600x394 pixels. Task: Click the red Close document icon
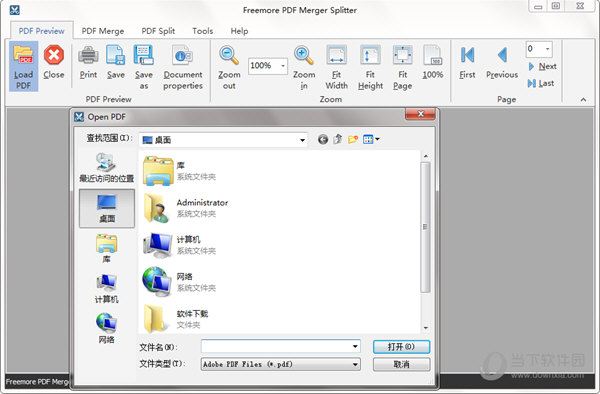pos(54,62)
